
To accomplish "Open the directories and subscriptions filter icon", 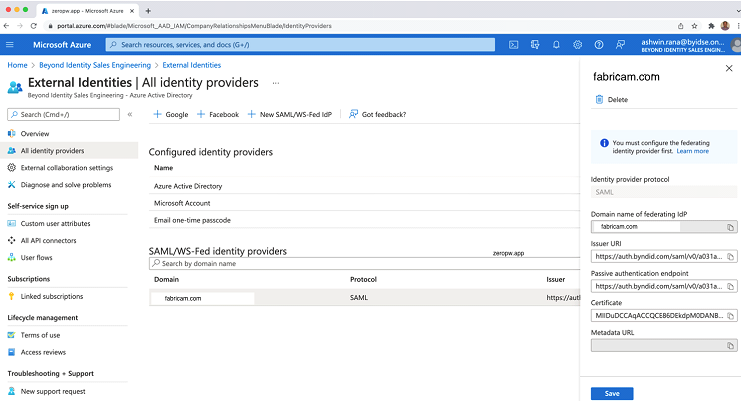I will (x=534, y=44).
